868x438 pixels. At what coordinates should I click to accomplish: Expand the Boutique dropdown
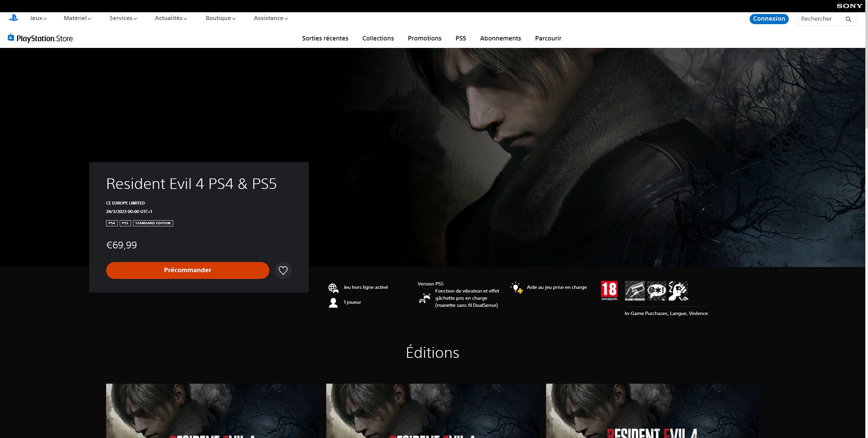[220, 18]
